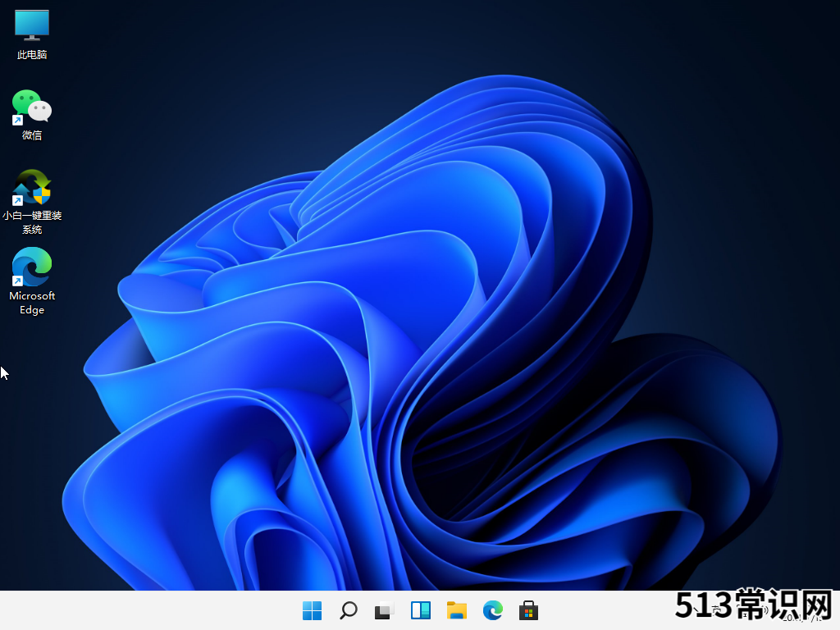Click the 此电脑 icon label text
840x630 pixels.
tap(32, 55)
